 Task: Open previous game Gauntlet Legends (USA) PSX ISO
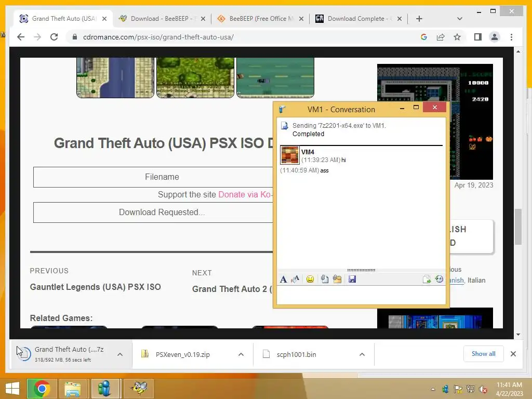tap(96, 287)
